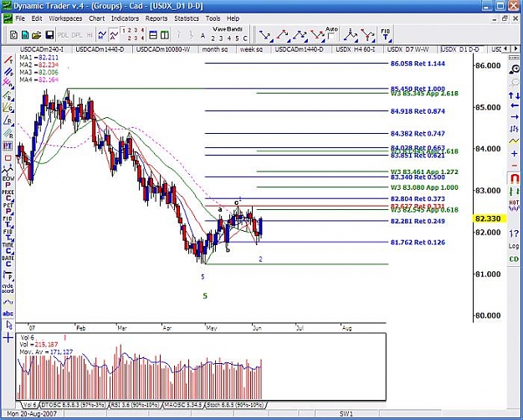Click the open folder icon in toolbar
Image resolution: width=523 pixels, height=420 pixels.
tap(37, 34)
